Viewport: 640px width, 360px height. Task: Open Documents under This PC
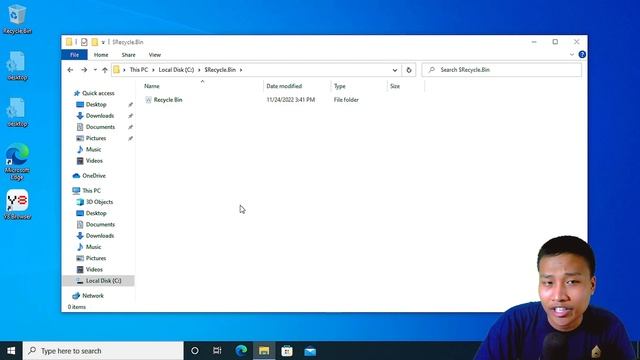tap(100, 224)
